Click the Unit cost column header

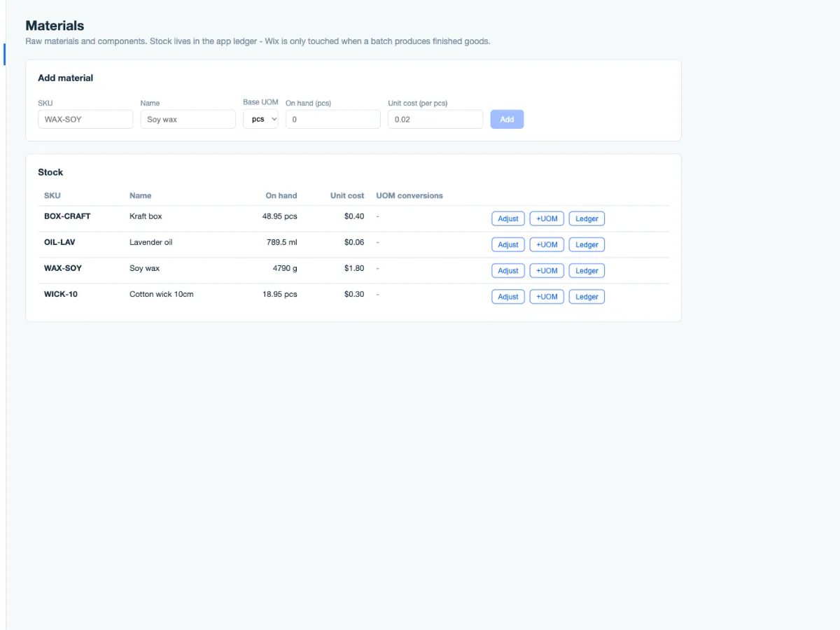tap(347, 195)
